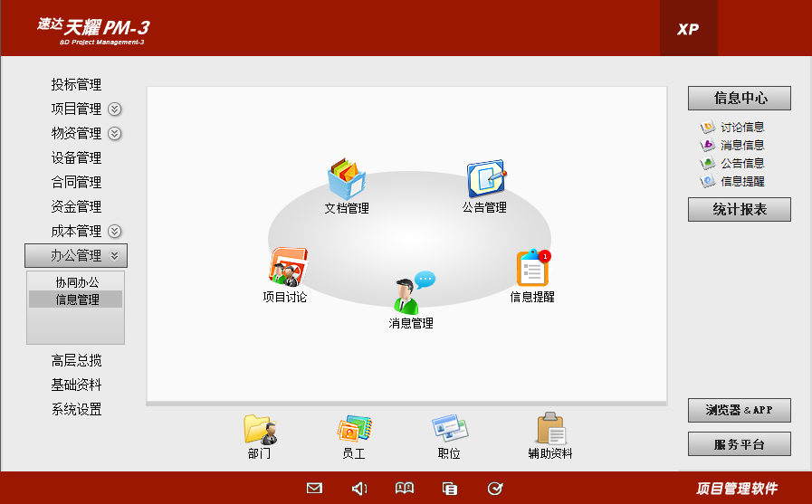Viewport: 812px width, 504px height.
Task: Select 投标管理 in the left menu
Action: point(76,85)
